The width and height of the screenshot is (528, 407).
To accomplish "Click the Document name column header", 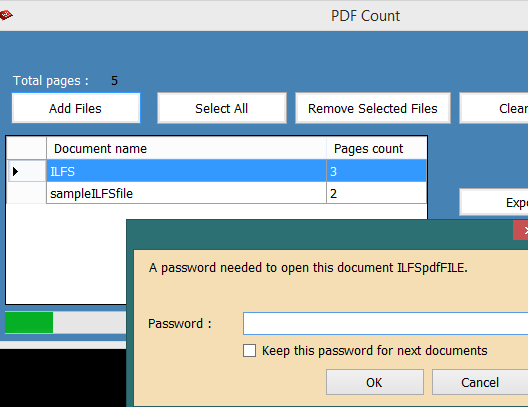I will (x=186, y=148).
